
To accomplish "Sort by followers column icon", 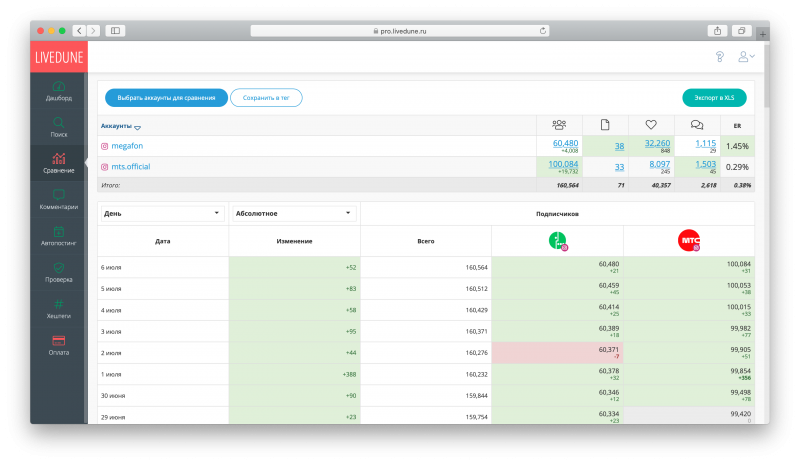I will click(x=558, y=125).
